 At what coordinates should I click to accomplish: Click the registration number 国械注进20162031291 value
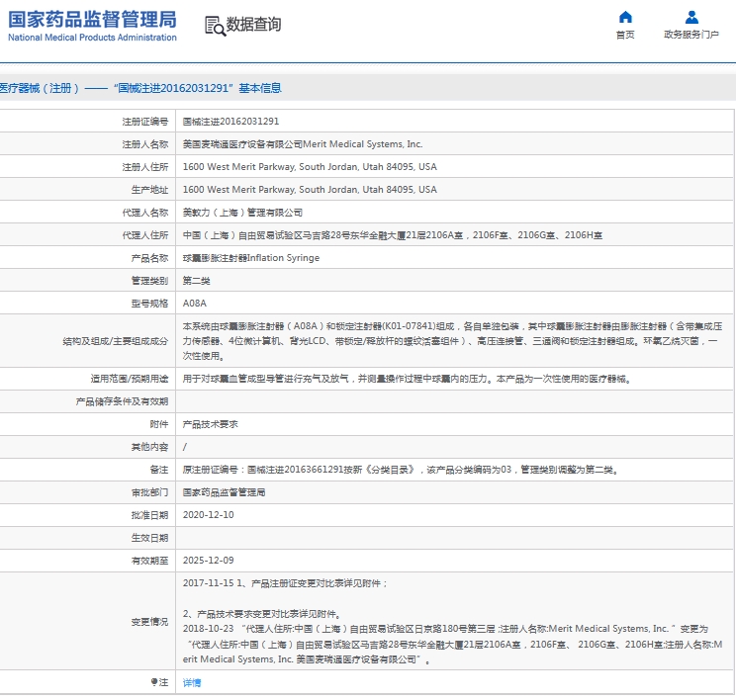(225, 122)
